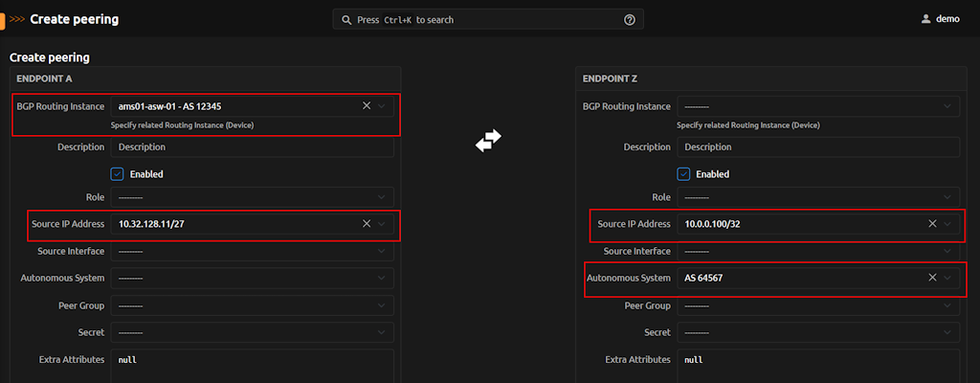This screenshot has width=980, height=383.
Task: Clear the 10.0.0.100/32 source IP selection
Action: pos(933,223)
